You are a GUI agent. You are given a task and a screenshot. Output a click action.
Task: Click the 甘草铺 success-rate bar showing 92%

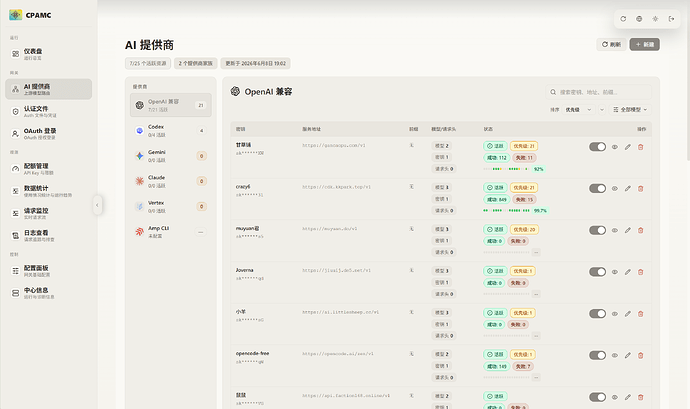[x=514, y=169]
